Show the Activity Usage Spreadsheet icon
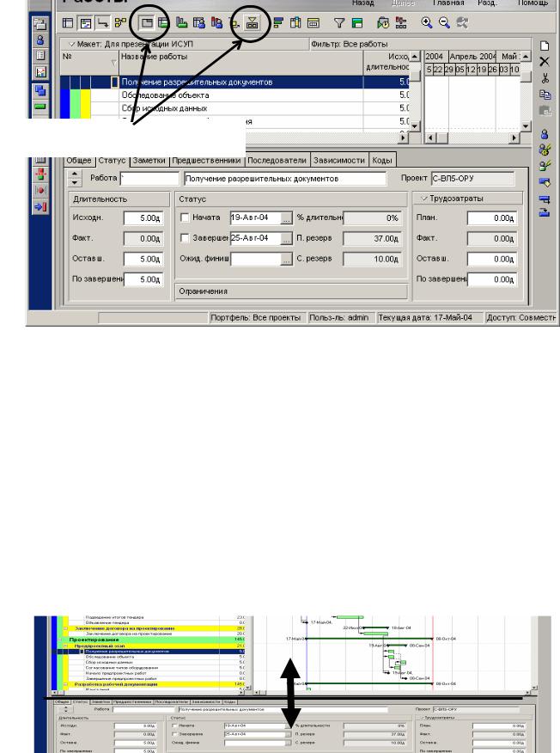The height and width of the screenshot is (753, 560). (164, 23)
